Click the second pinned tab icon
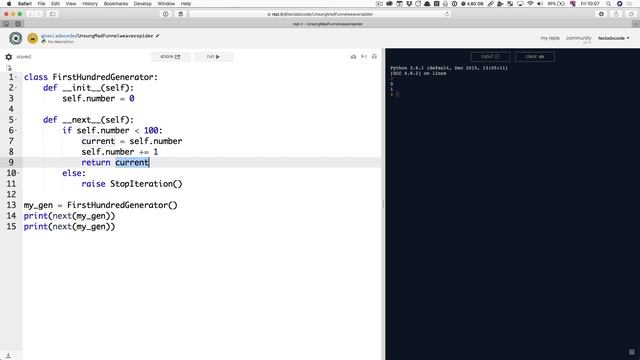Viewport: 640px width, 360px height. [18, 24]
